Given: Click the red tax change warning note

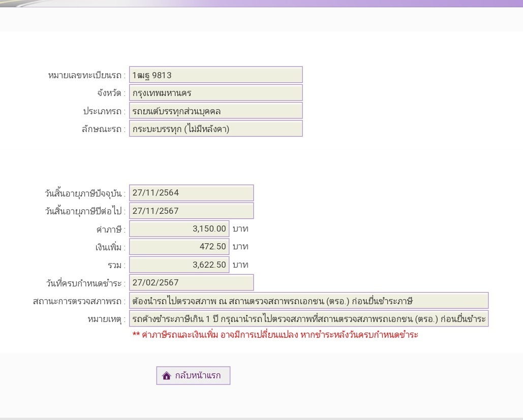Looking at the screenshot, I should click(275, 335).
